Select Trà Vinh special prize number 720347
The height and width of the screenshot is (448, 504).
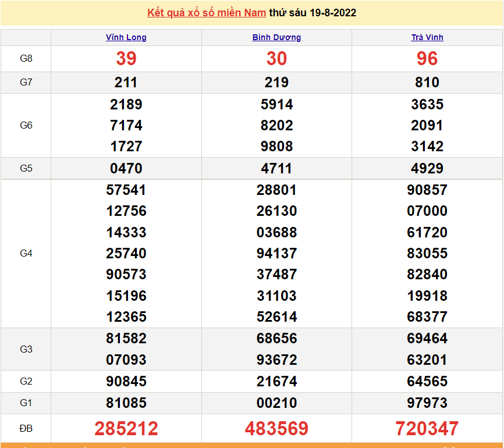pos(427,429)
